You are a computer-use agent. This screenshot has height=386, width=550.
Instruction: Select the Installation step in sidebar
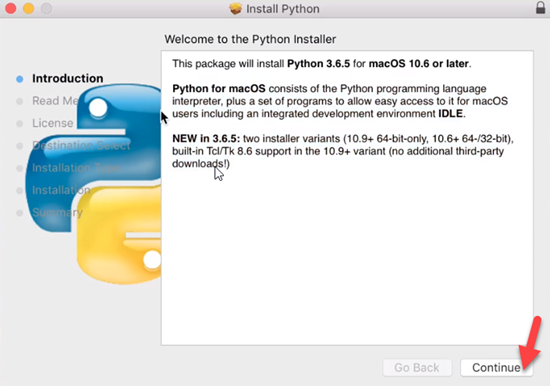tap(61, 190)
